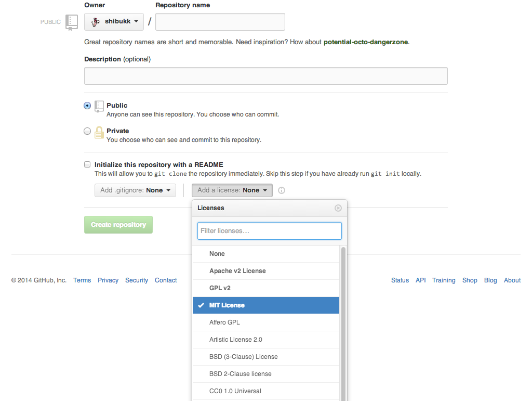The width and height of the screenshot is (532, 401).
Task: Focus the Repository name input field
Action: pyautogui.click(x=220, y=22)
